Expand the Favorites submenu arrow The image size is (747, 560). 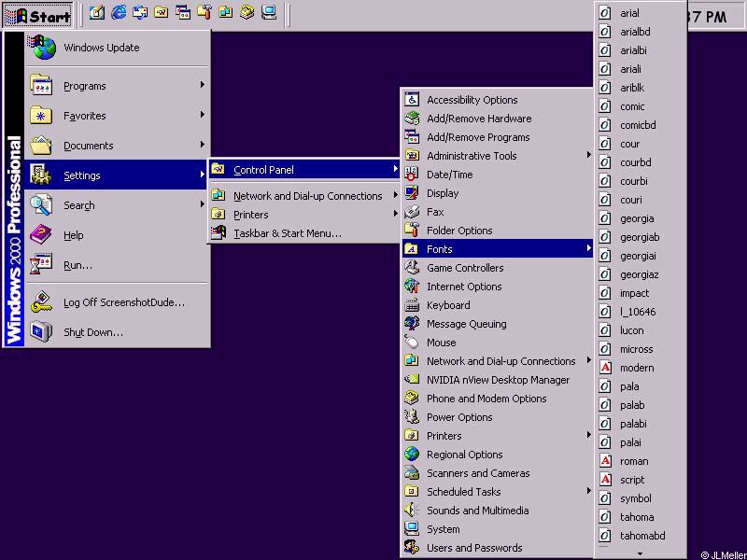coord(203,115)
